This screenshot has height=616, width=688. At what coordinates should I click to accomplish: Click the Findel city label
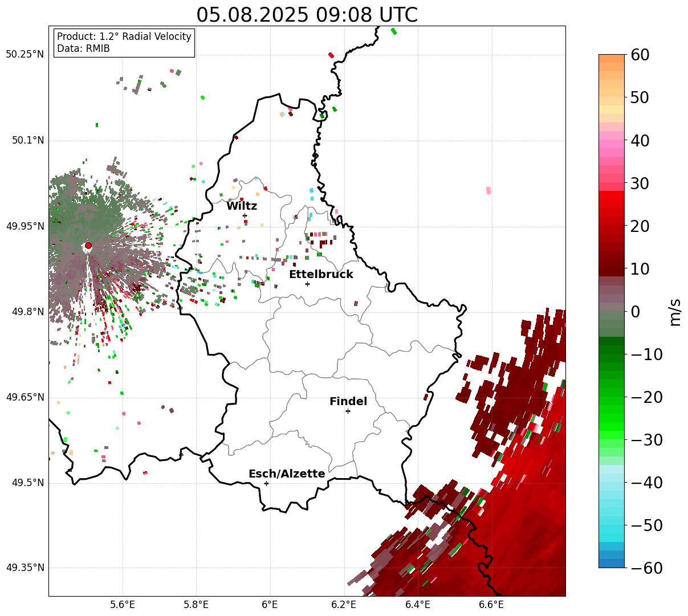pos(348,402)
